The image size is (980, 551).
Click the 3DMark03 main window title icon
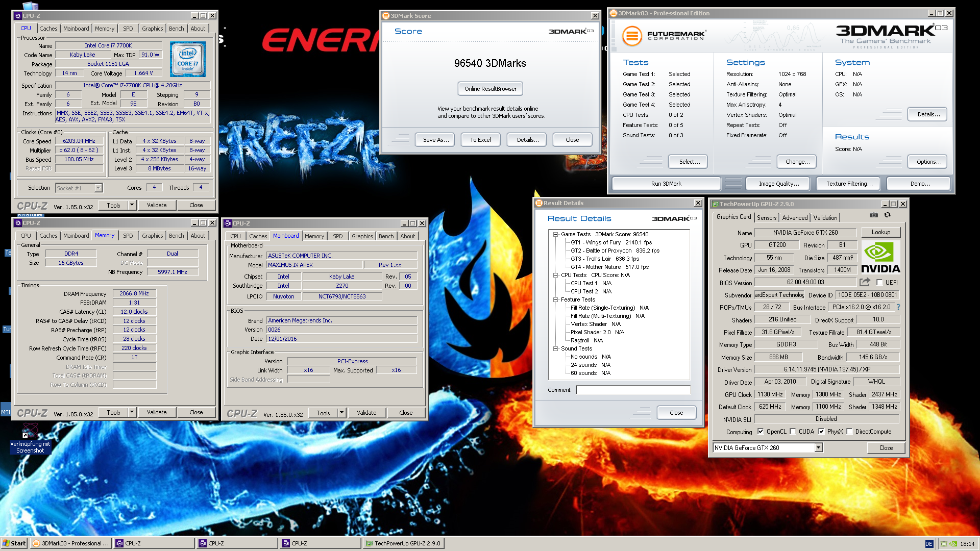click(x=614, y=13)
